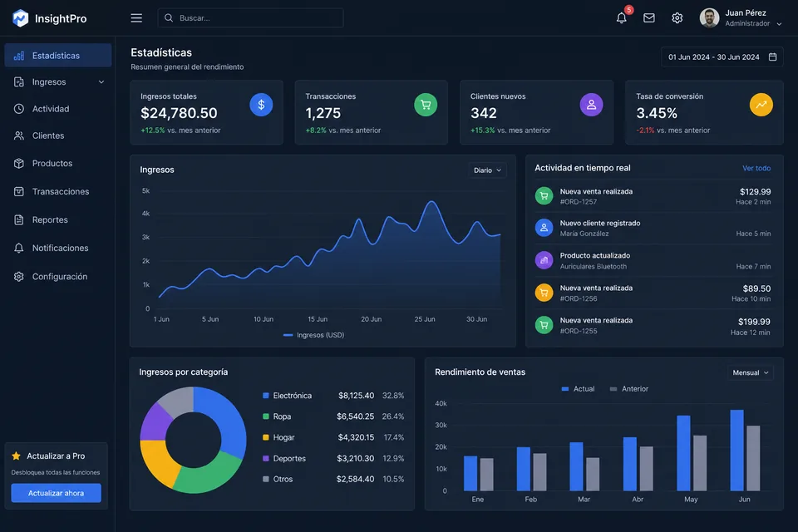
Task: Click Juan Pérez avatar photo
Action: (709, 17)
